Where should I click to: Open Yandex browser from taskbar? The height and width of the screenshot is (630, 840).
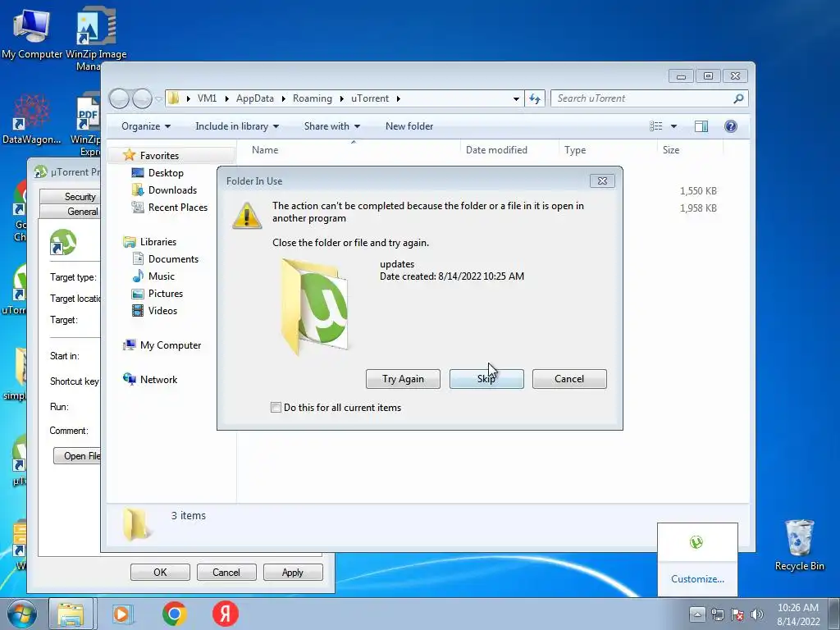pyautogui.click(x=226, y=614)
